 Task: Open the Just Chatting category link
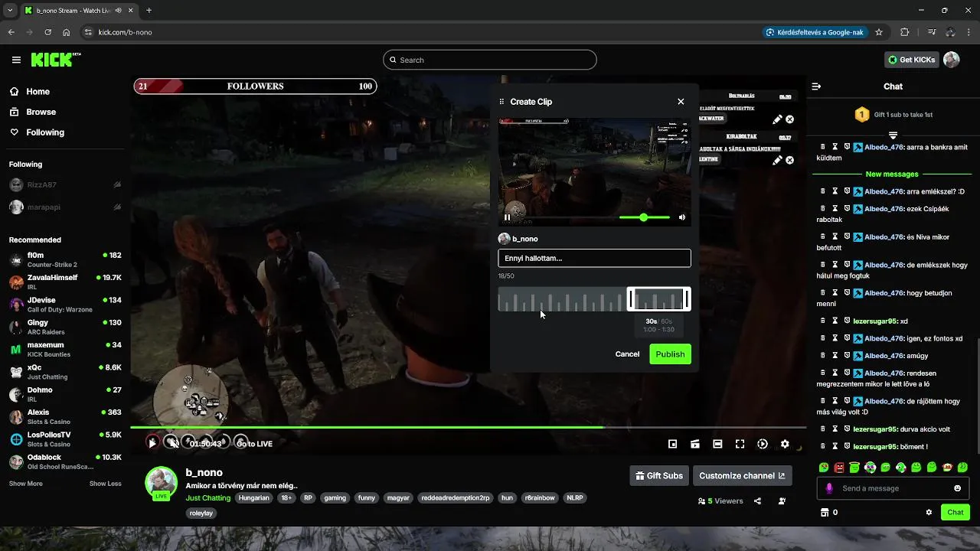(x=208, y=497)
